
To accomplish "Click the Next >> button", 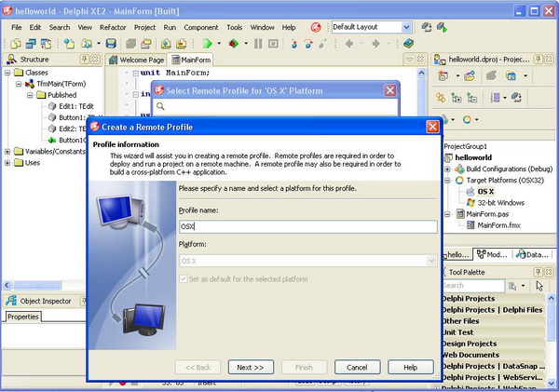I will pos(251,368).
